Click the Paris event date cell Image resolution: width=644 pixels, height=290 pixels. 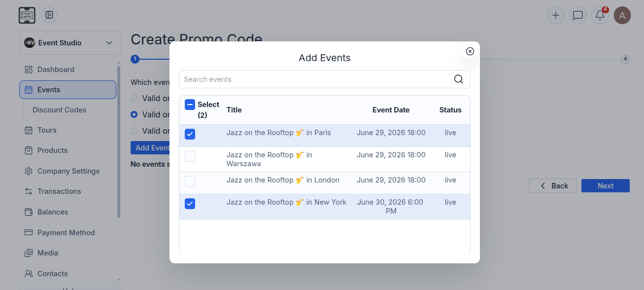tap(391, 133)
